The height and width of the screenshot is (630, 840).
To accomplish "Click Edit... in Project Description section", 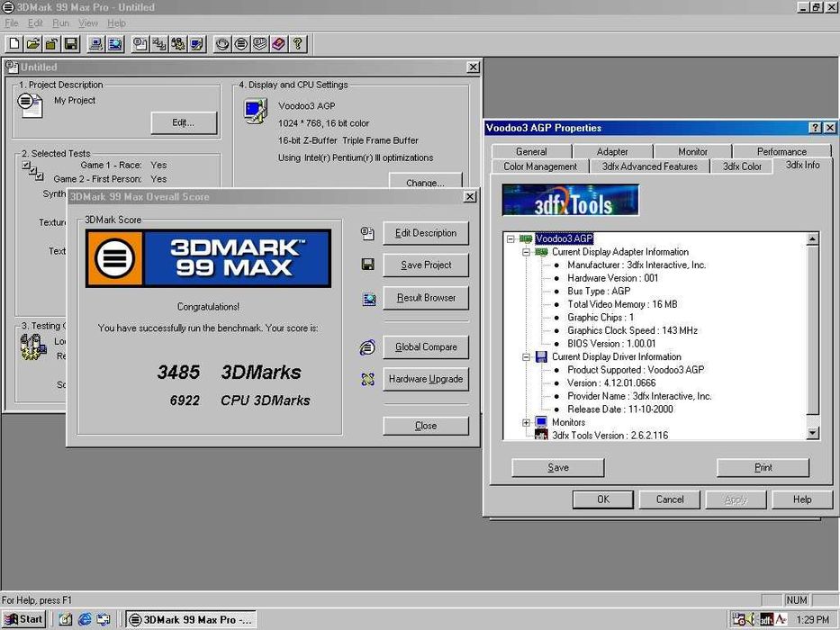I will point(183,122).
